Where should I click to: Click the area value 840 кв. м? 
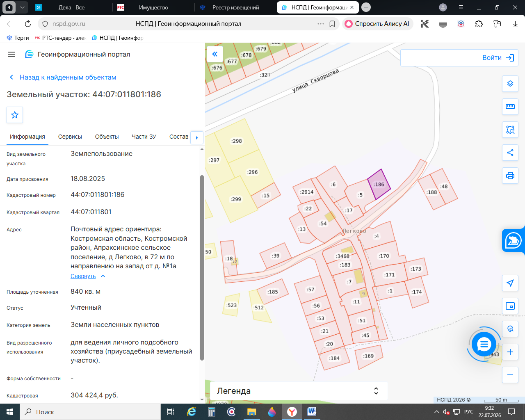pos(85,292)
